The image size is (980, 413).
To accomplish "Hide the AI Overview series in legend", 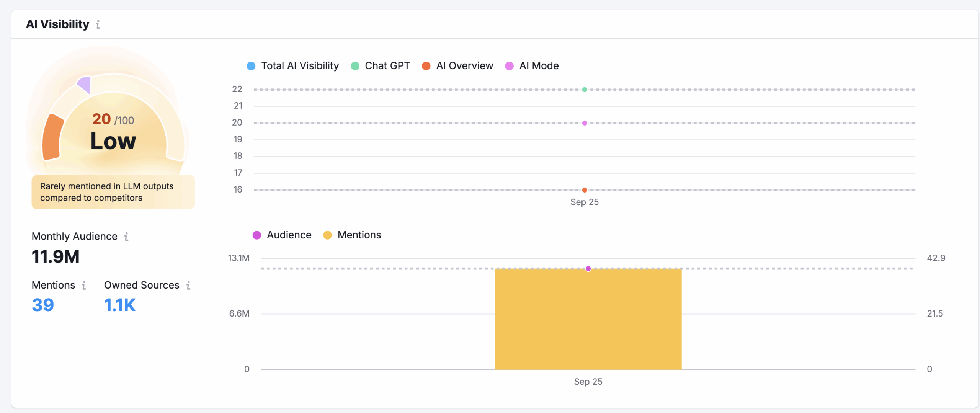I will click(457, 66).
